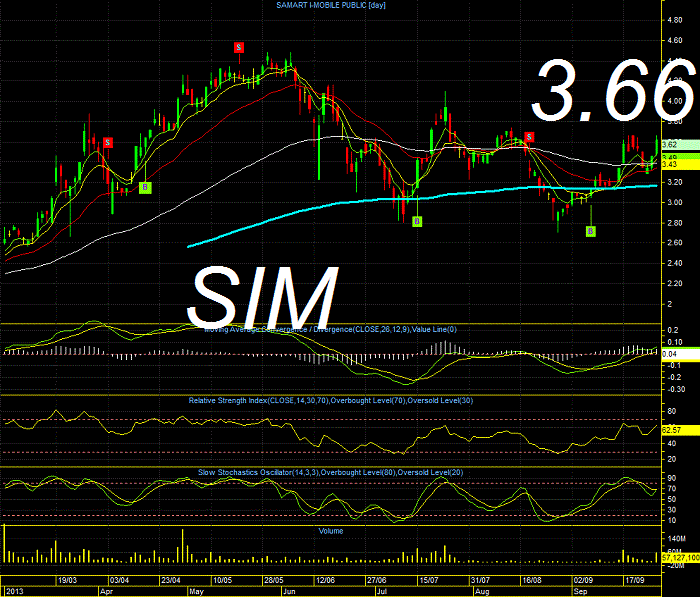The image size is (700, 597).
Task: Click the MACD value label 0.04
Action: (x=680, y=354)
